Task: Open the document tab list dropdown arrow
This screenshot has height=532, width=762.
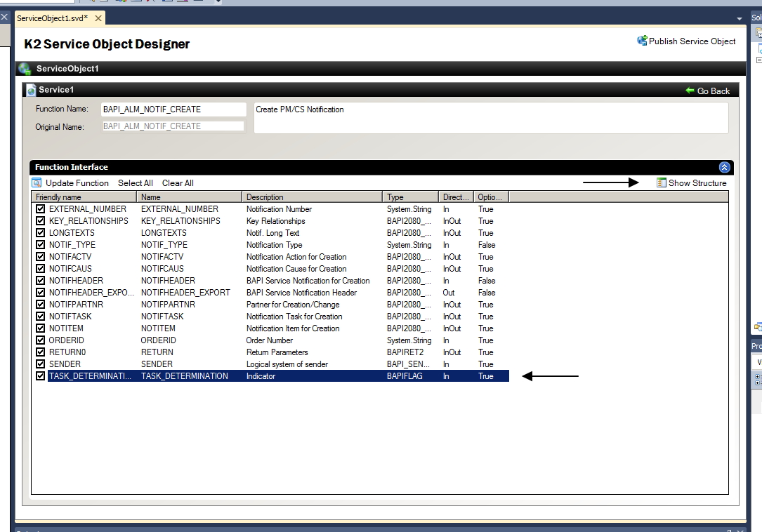Action: tap(740, 18)
